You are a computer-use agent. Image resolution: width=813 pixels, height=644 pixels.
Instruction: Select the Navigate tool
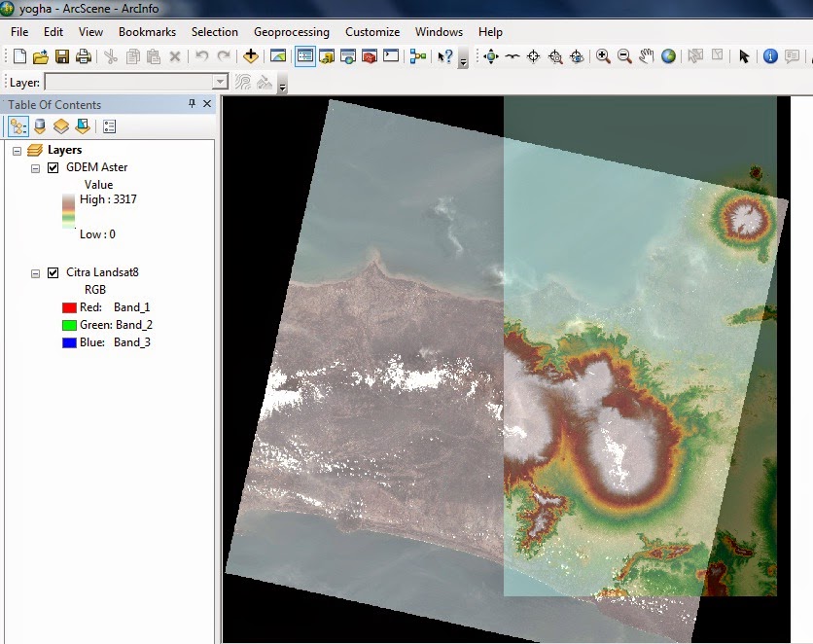tap(490, 56)
